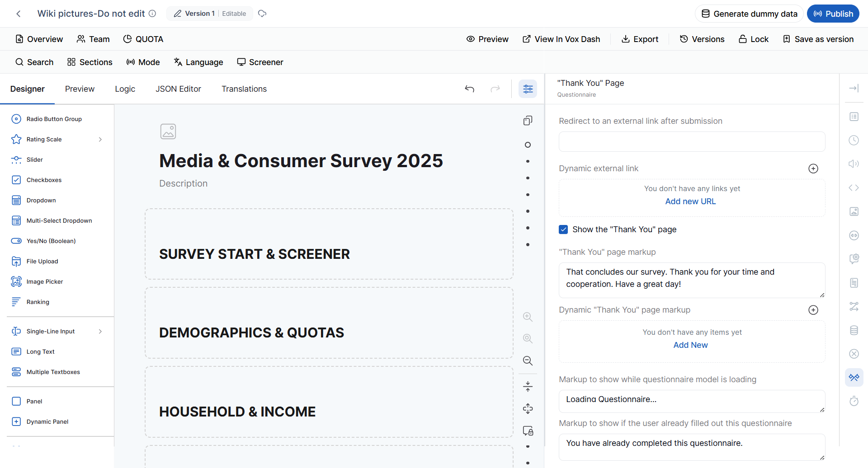This screenshot has width=868, height=468.
Task: Click Save as version
Action: tap(818, 39)
